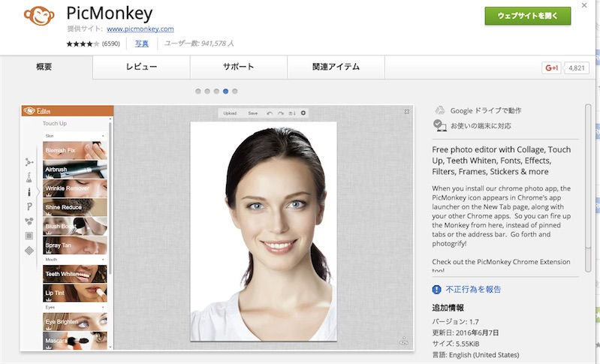The image size is (600, 364).
Task: Click the Touch Up panel scrollbar
Action: (110, 198)
